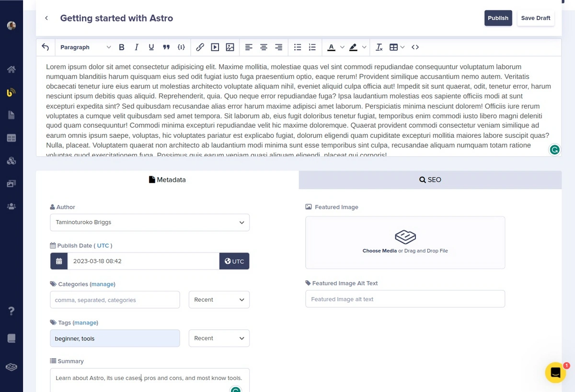Open the source code view
Viewport: 575px width, 392px height.
[x=415, y=47]
